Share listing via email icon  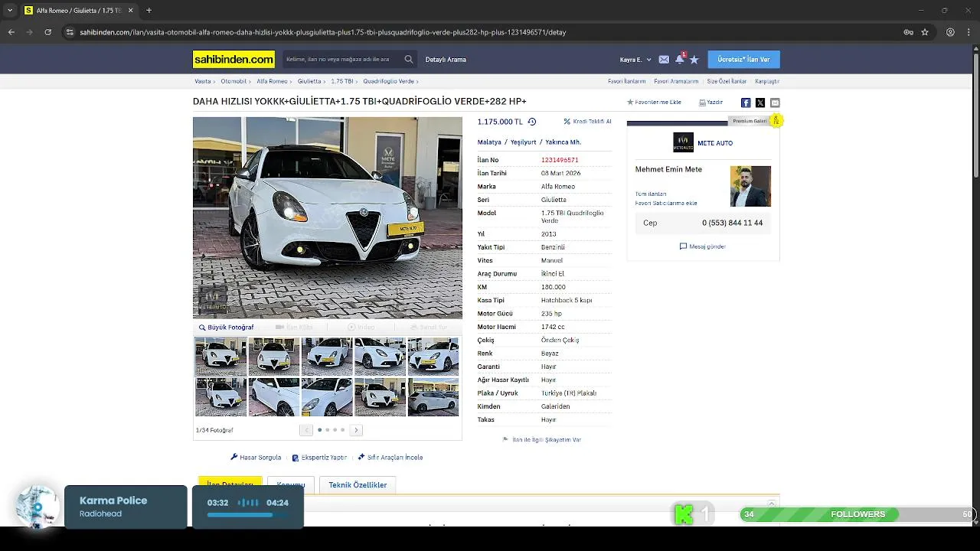click(775, 103)
